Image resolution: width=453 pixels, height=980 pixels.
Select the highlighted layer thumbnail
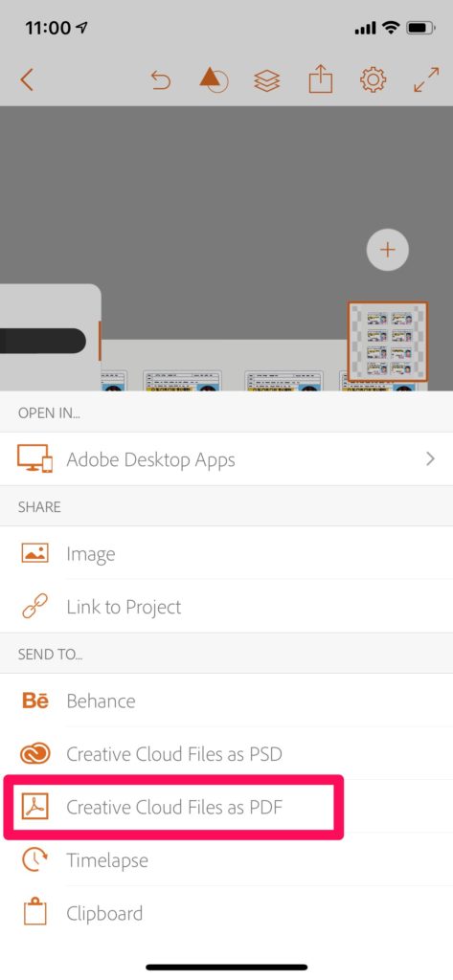point(388,342)
